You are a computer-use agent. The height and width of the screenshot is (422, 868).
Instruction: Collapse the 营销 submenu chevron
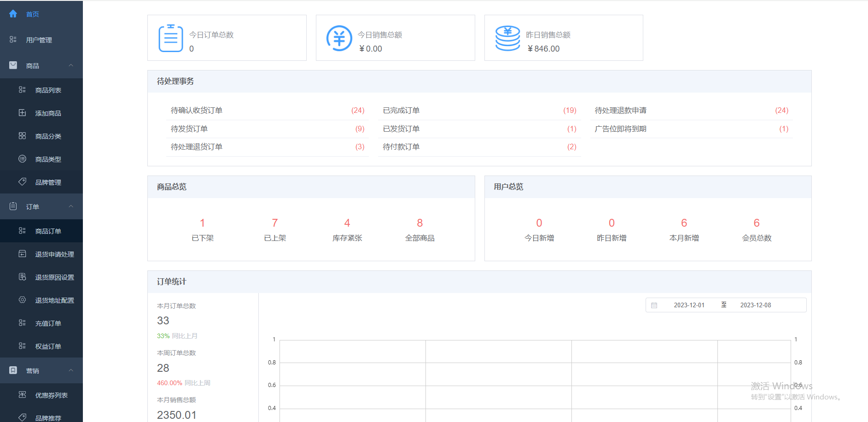point(71,370)
